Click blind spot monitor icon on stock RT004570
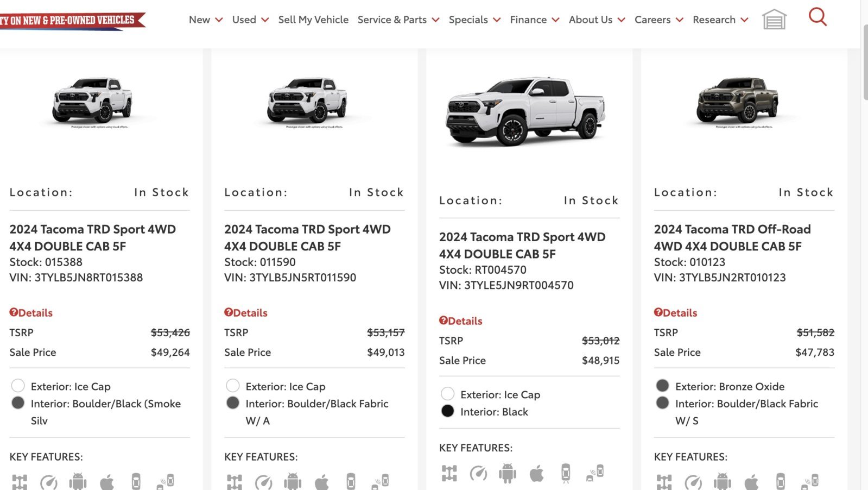The height and width of the screenshot is (490, 868). [x=595, y=473]
